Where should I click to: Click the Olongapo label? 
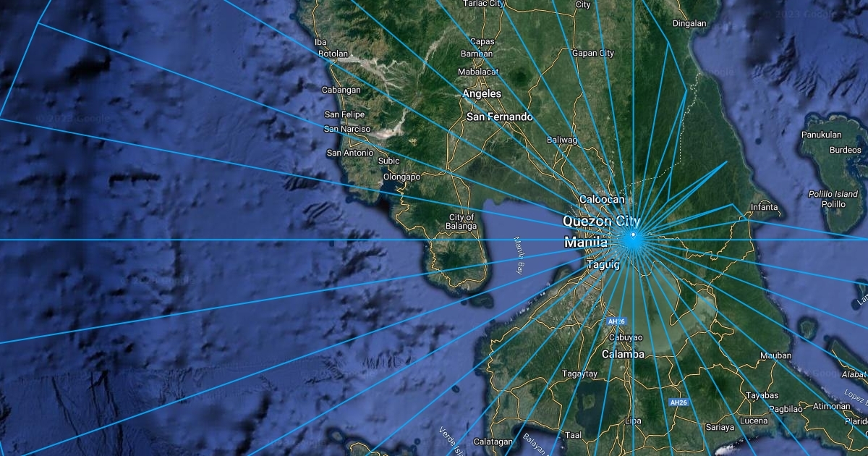401,176
